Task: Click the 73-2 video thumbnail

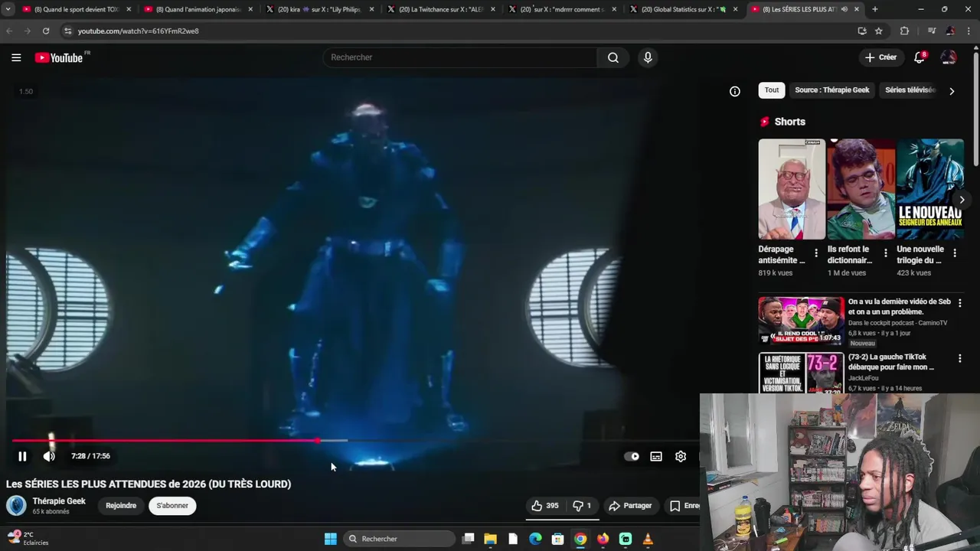Action: [x=801, y=373]
